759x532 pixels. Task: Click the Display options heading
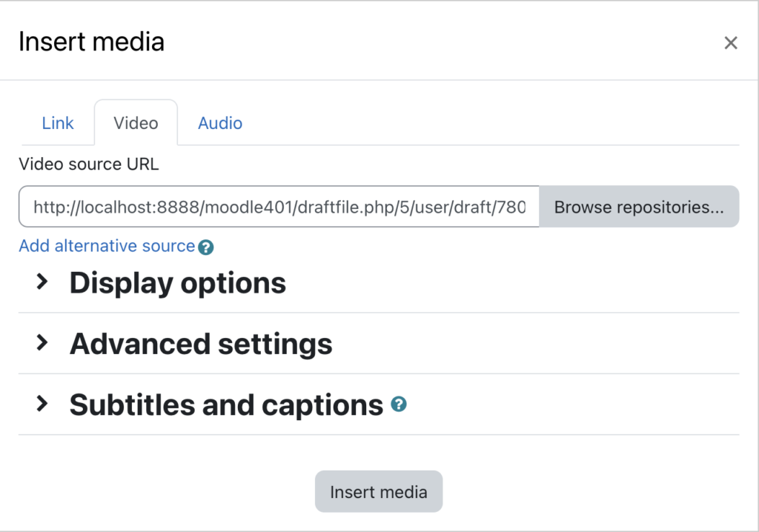tap(178, 283)
